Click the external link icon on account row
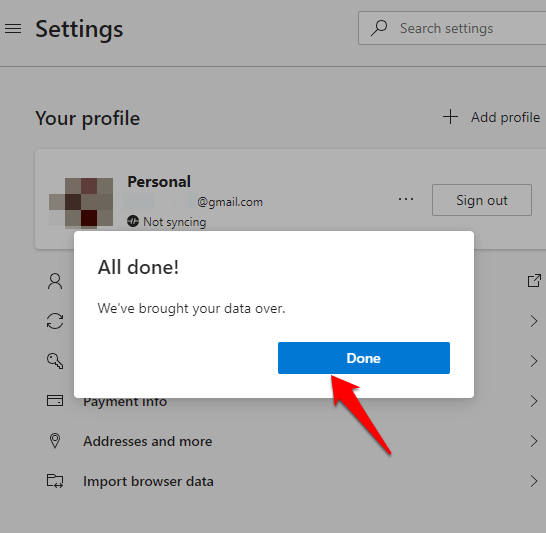Viewport: 546px width, 533px height. pyautogui.click(x=534, y=281)
